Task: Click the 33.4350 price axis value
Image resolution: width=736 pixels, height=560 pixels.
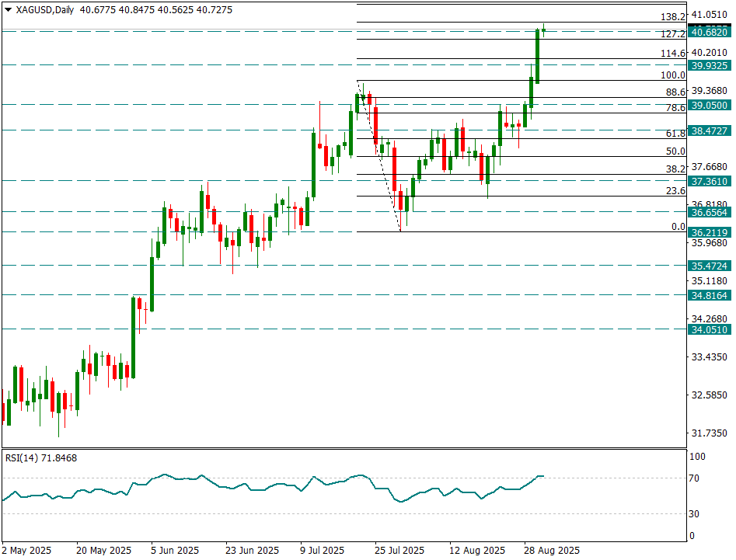Action: click(x=710, y=357)
